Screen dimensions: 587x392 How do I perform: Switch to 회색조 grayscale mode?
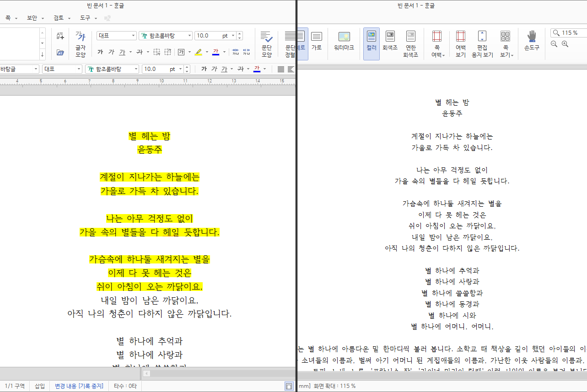pos(390,41)
